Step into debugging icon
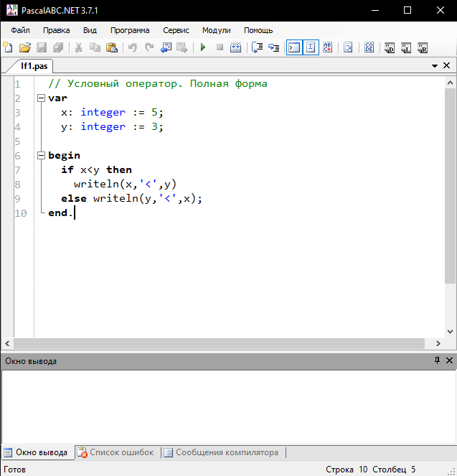Screen dimensions: 457x476 point(274,47)
